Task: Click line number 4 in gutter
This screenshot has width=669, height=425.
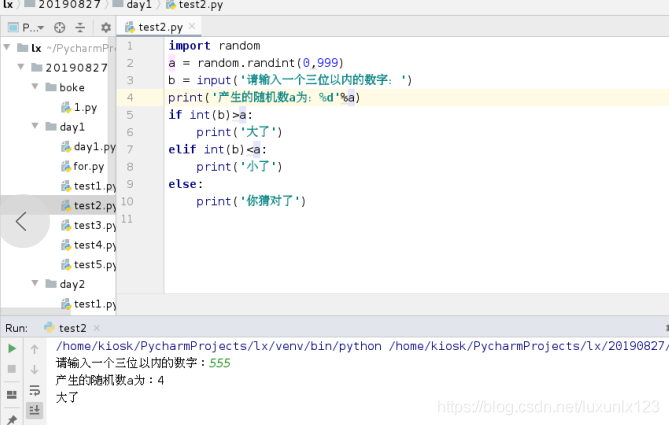Action: 130,97
